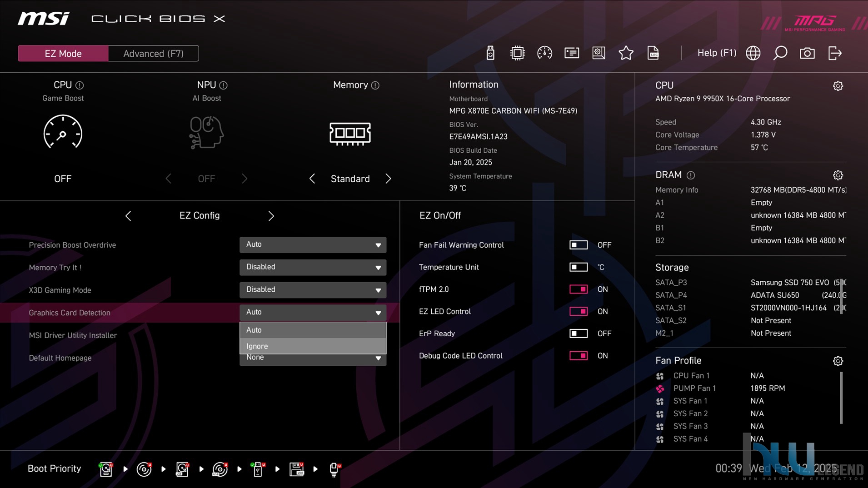
Task: Go to next EZ Config page
Action: pos(271,216)
